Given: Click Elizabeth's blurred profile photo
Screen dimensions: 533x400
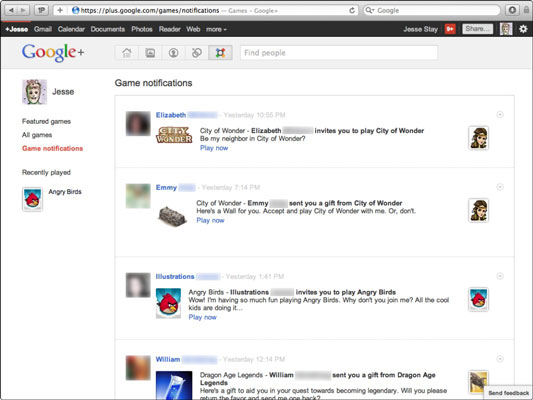Looking at the screenshot, I should 138,123.
